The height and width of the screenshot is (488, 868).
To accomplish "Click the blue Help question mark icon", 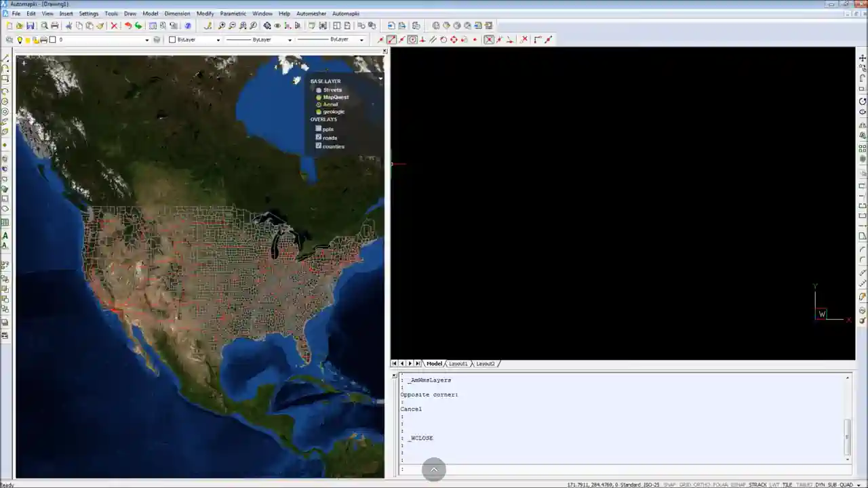I will tap(188, 26).
